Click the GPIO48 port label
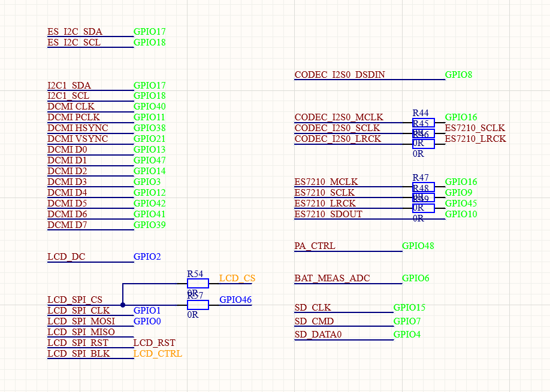Screen dimensions: 550x392 click(418, 246)
